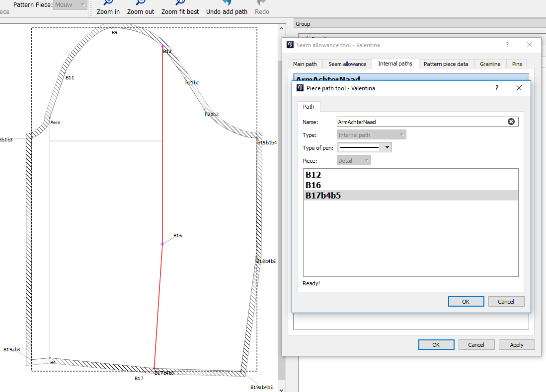Switch to the Main path tab
This screenshot has width=546, height=392.
tap(305, 64)
